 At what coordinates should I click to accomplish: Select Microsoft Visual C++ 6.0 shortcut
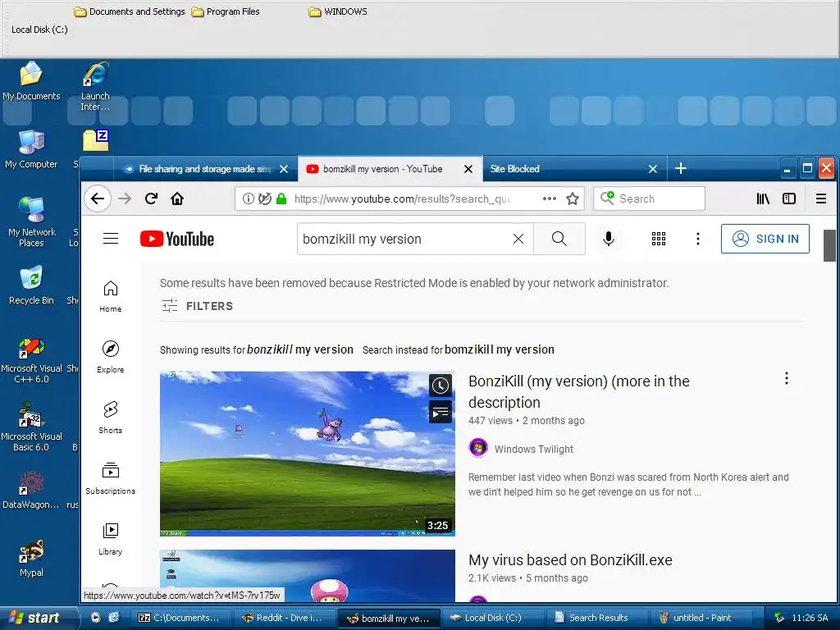(31, 361)
